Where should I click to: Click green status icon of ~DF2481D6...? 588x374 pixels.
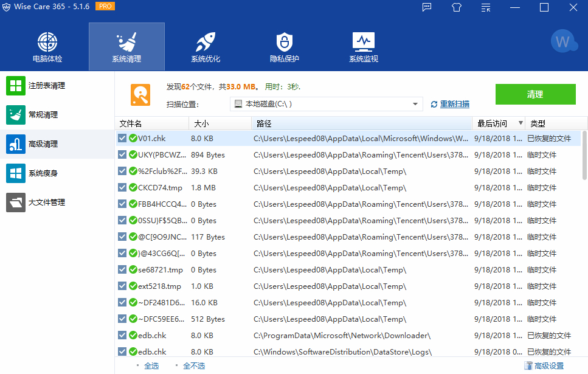[x=133, y=302]
